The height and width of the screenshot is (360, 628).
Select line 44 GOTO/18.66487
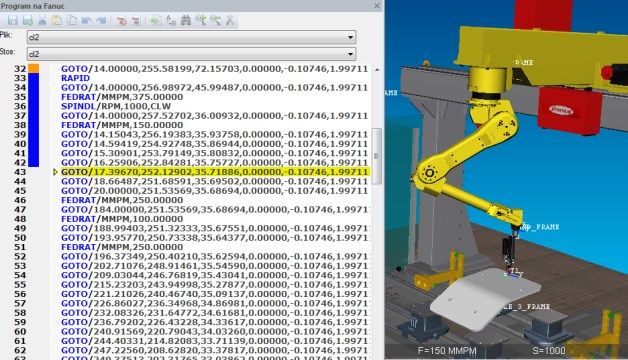pos(214,181)
